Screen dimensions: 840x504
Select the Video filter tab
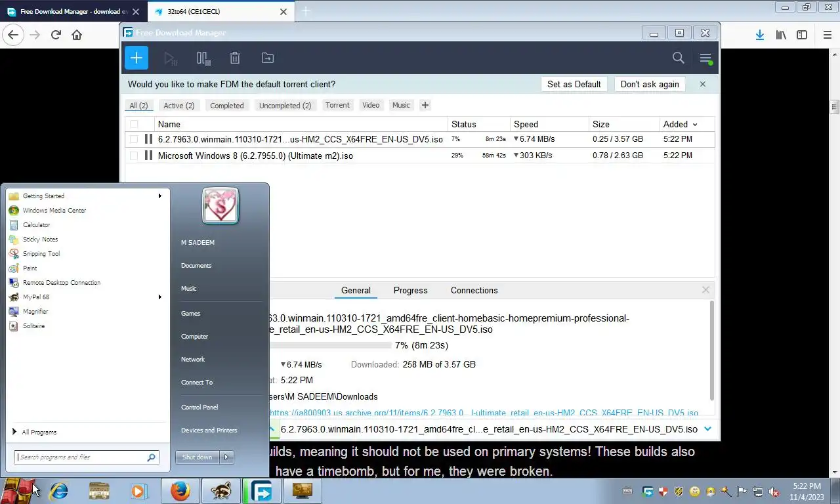coord(371,105)
